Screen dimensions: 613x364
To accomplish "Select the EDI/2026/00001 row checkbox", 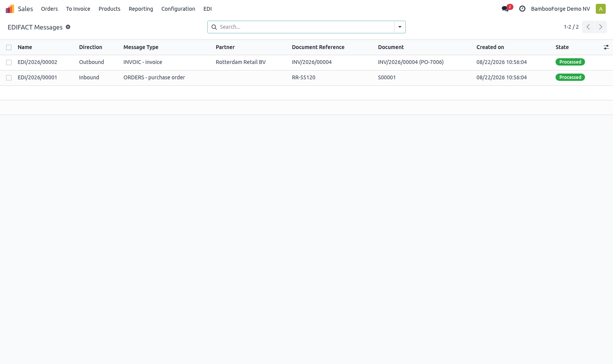I will [x=9, y=78].
